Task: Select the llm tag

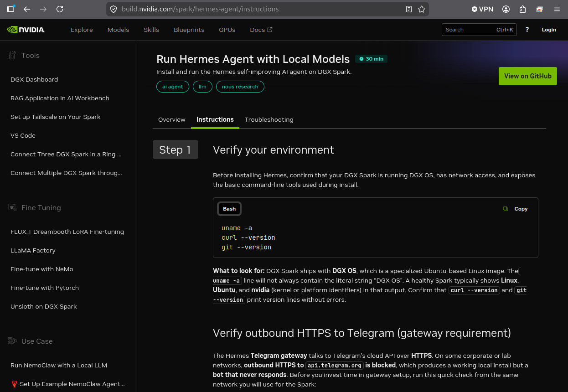Action: [202, 87]
